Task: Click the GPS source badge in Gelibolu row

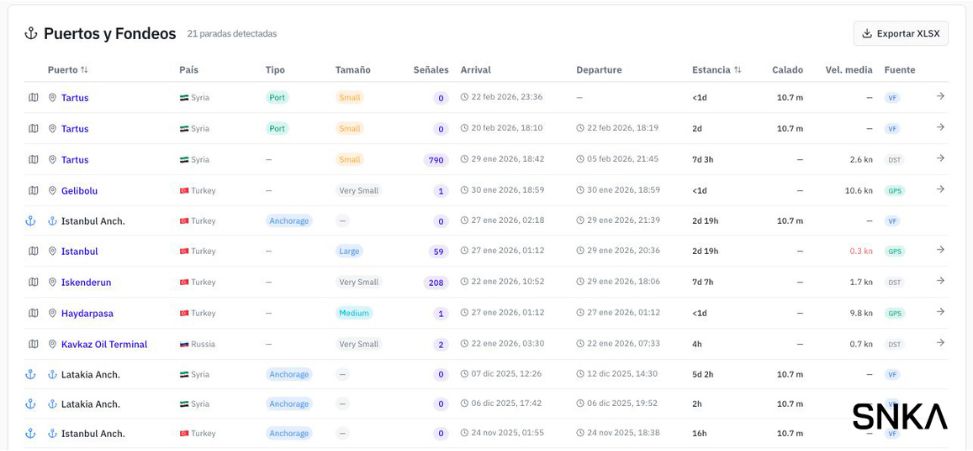Action: tap(894, 191)
